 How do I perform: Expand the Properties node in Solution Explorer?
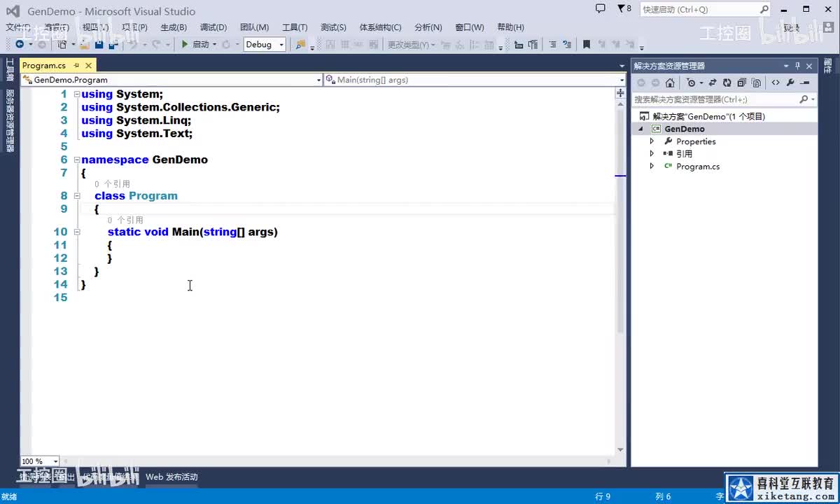(x=652, y=141)
